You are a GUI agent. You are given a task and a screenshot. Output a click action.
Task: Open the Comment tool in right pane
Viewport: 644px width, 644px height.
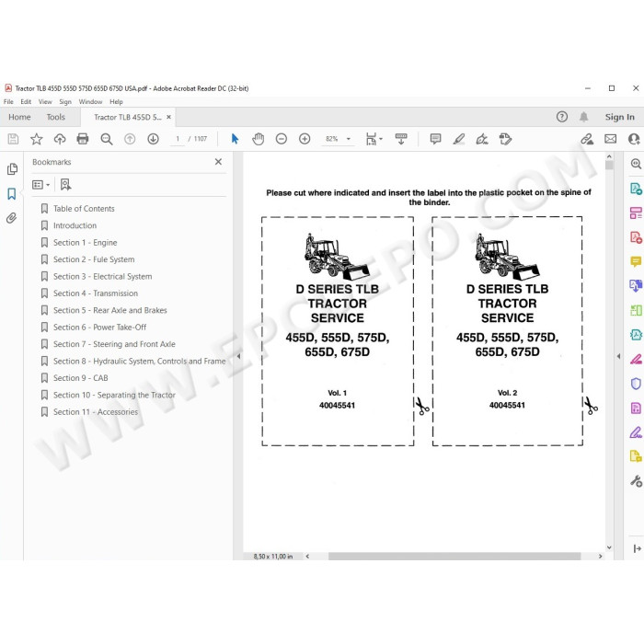click(x=636, y=261)
